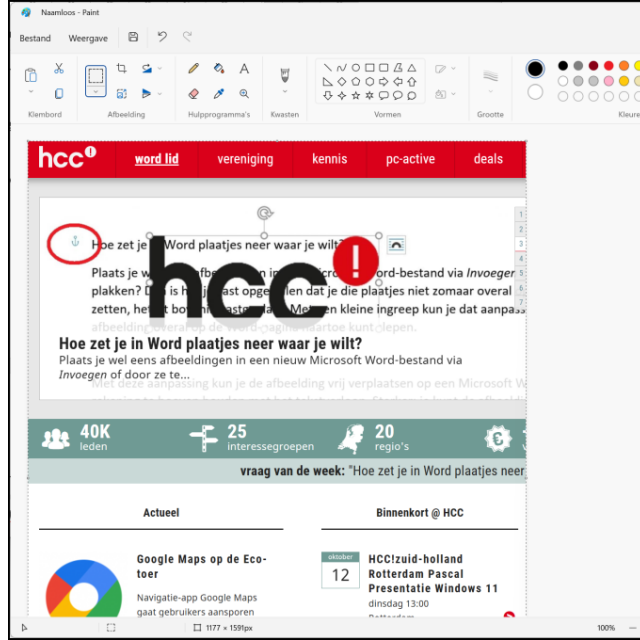Select the Brushes tool

(285, 75)
